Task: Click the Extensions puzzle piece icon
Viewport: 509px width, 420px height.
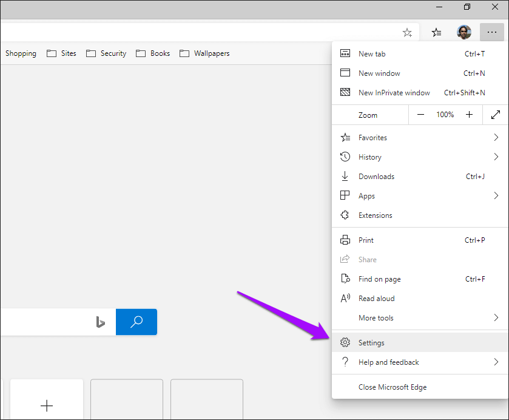Action: [x=345, y=215]
